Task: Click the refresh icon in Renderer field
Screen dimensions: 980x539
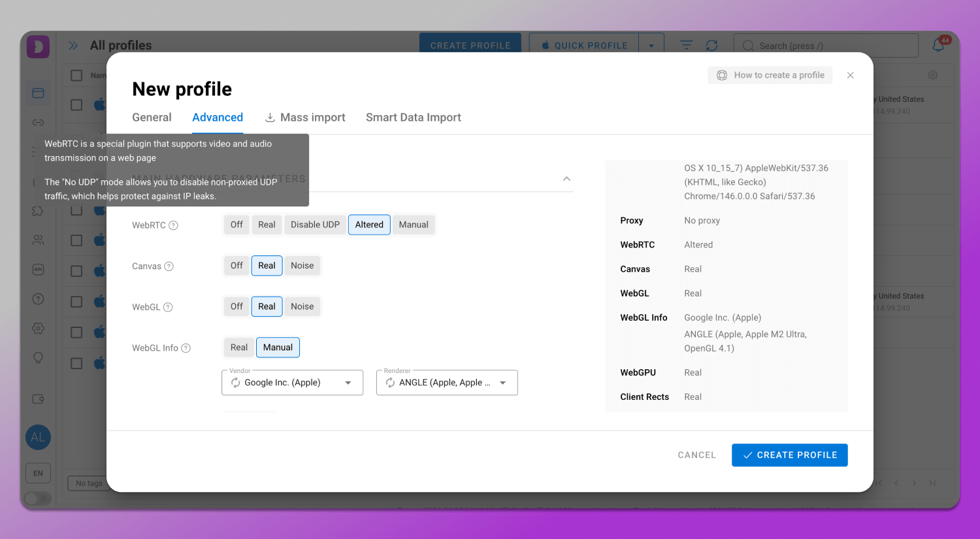Action: tap(390, 383)
